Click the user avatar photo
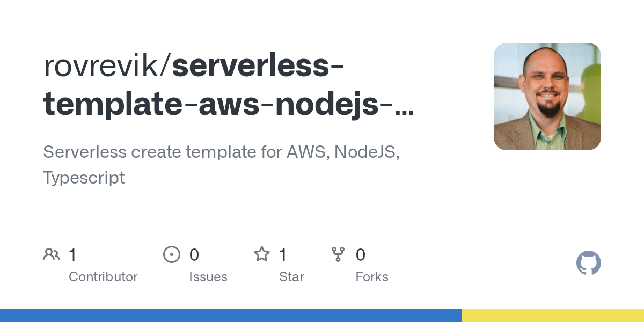This screenshot has width=644, height=322. coord(547,97)
